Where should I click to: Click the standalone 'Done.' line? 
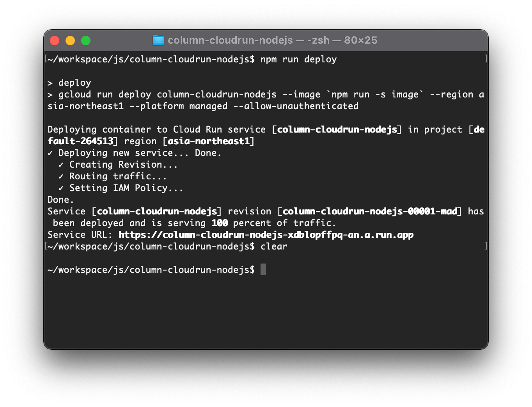[60, 200]
